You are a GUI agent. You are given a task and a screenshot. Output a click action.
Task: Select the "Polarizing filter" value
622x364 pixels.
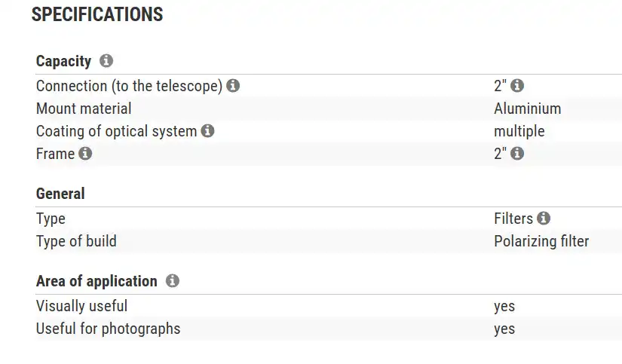541,241
